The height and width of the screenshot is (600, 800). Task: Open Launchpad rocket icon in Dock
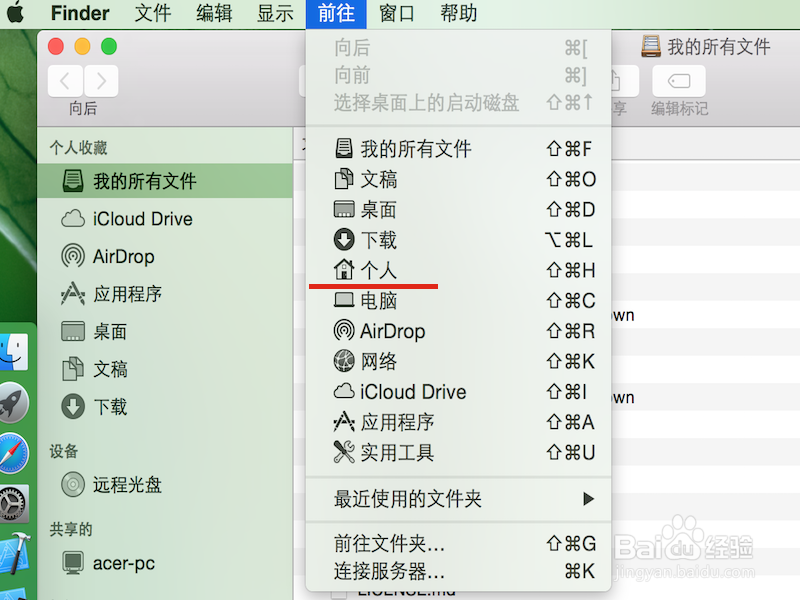tap(13, 403)
